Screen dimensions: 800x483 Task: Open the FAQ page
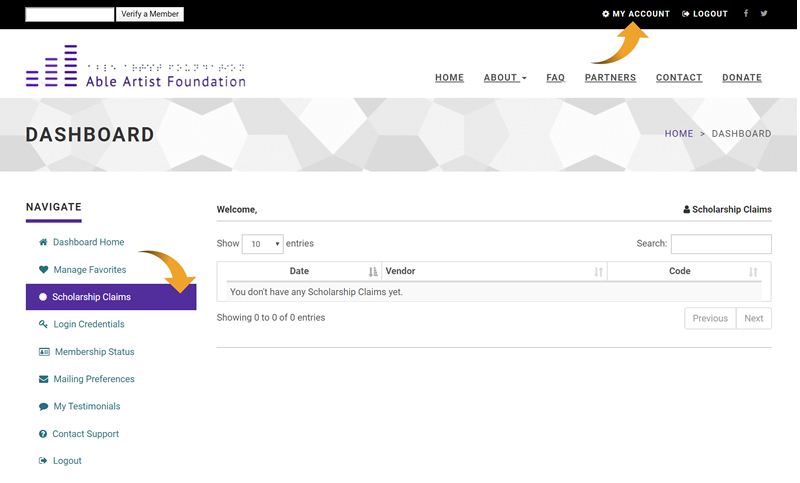tap(555, 78)
